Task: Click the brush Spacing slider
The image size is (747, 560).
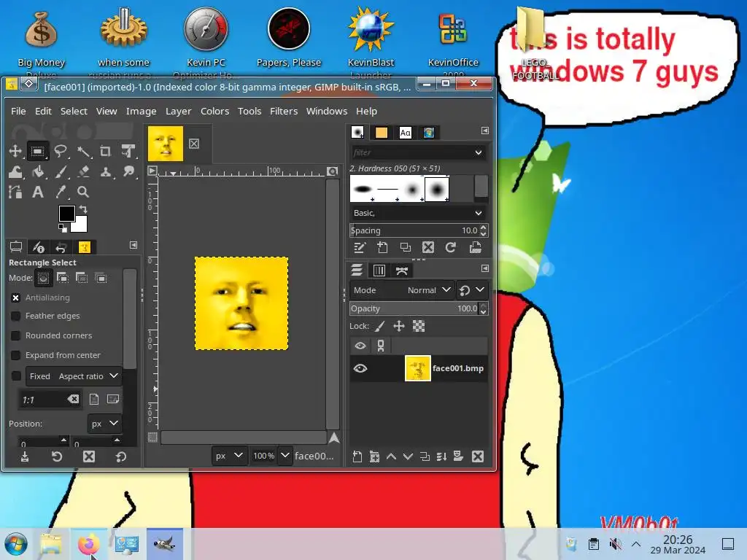Action: coord(414,230)
